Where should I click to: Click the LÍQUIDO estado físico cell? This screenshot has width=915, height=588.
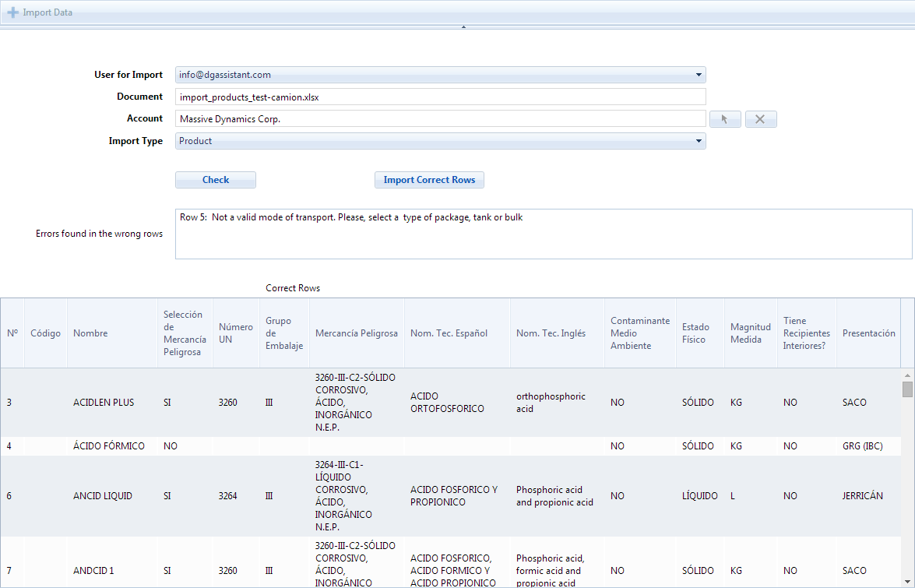coord(699,496)
